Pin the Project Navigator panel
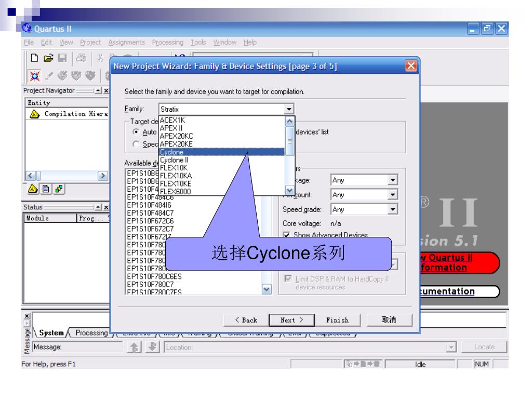This screenshot has height=399, width=532. (x=98, y=90)
